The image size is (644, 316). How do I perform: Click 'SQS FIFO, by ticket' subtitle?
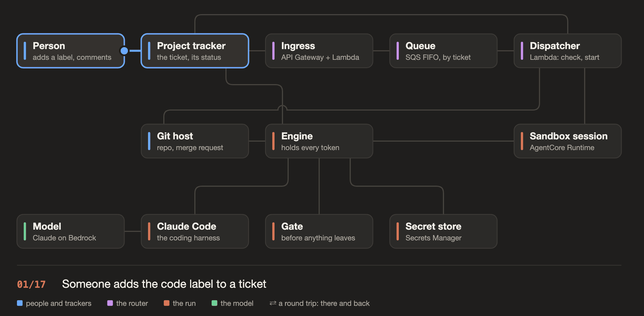(438, 57)
